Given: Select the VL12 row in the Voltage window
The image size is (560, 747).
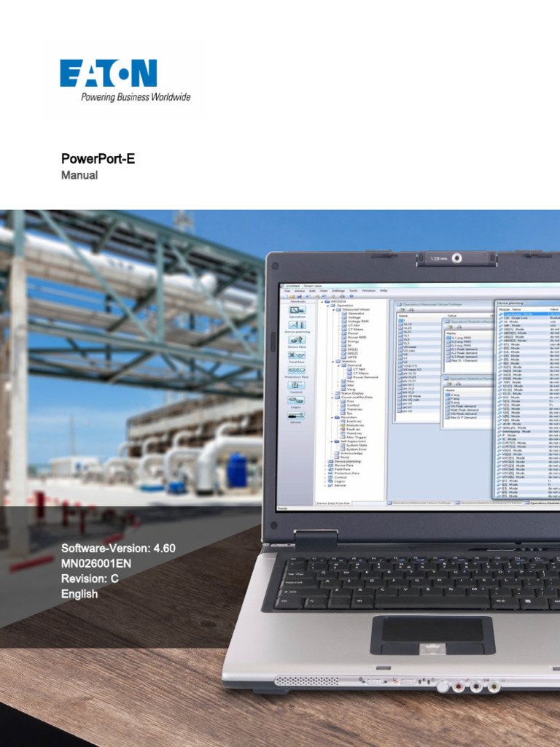Looking at the screenshot, I should [419, 325].
